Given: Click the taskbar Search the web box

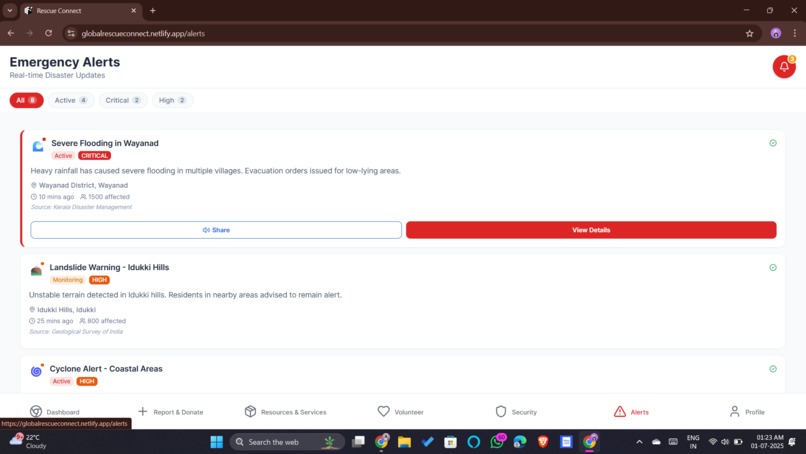Looking at the screenshot, I should point(286,442).
